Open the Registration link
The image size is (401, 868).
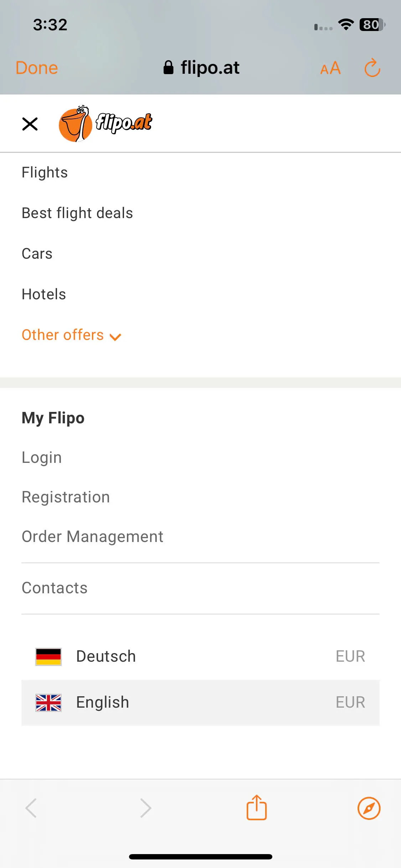[x=66, y=497]
